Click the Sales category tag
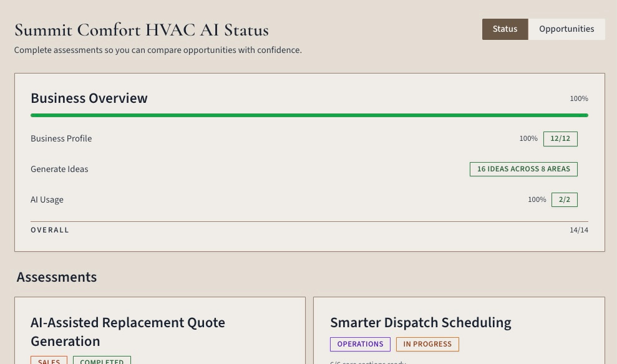The image size is (617, 364). click(x=49, y=360)
